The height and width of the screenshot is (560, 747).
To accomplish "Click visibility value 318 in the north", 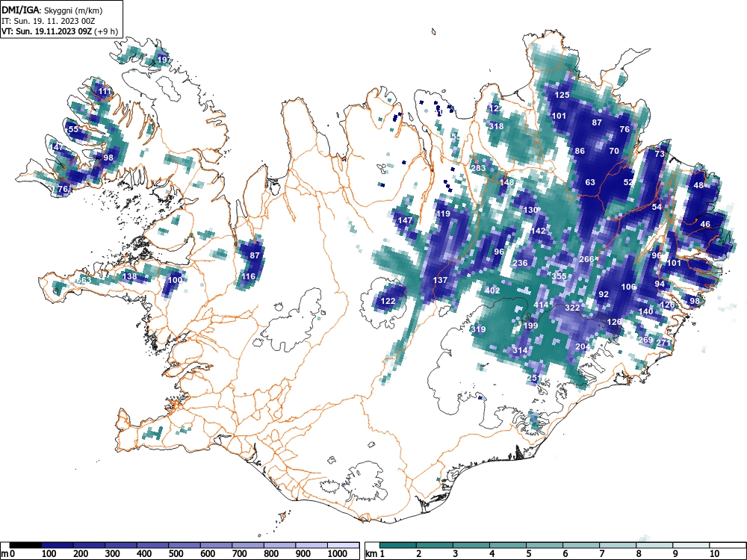I will tap(496, 126).
